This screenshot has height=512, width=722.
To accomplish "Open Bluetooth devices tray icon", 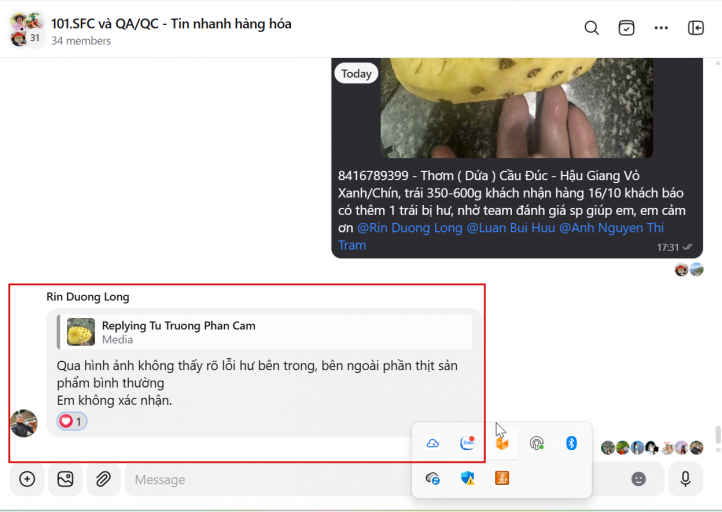I will tap(571, 443).
